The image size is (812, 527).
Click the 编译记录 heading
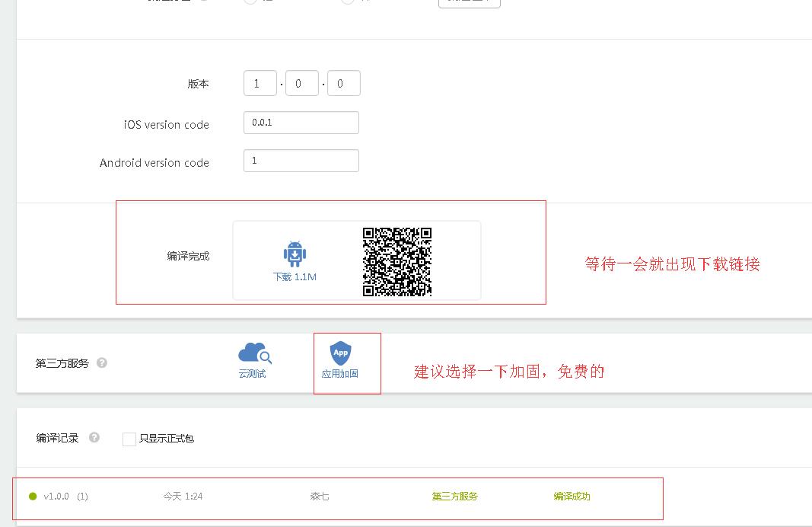57,438
